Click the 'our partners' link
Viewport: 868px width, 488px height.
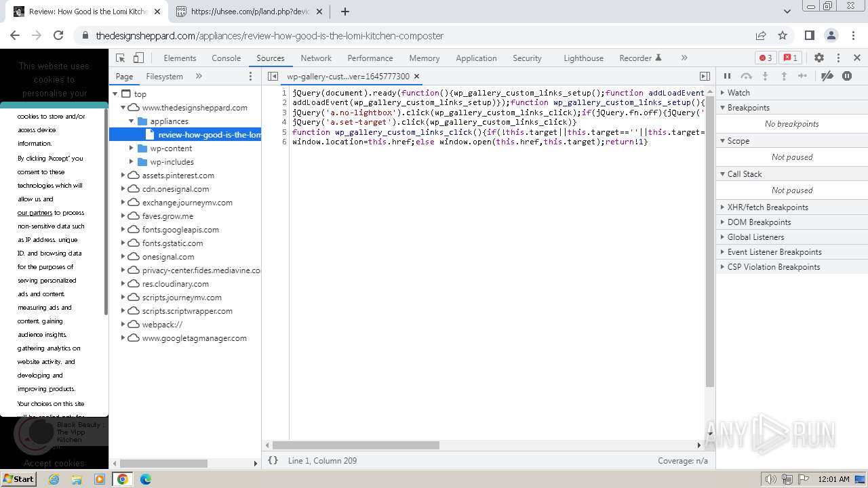(35, 213)
